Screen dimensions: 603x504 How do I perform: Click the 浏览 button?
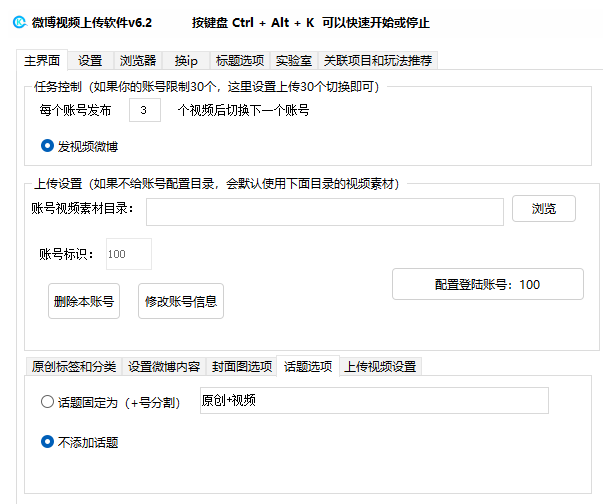544,209
